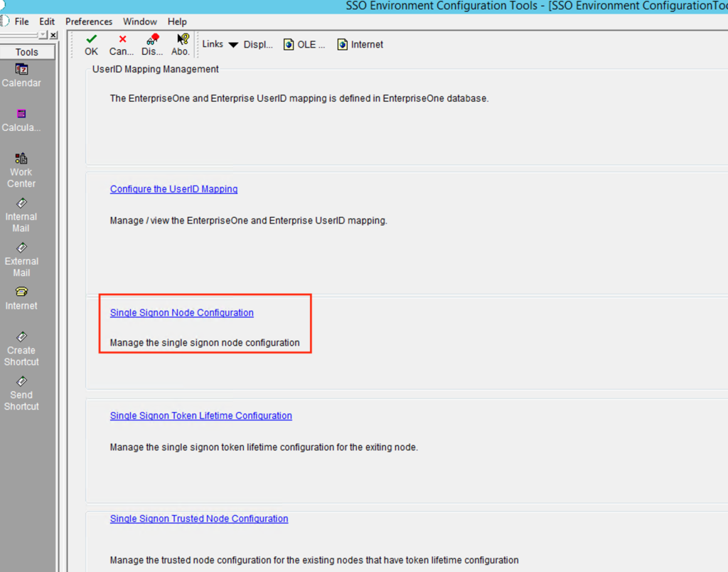728x572 pixels.
Task: Click text 'Manage the single signon node configuration'
Action: (205, 343)
